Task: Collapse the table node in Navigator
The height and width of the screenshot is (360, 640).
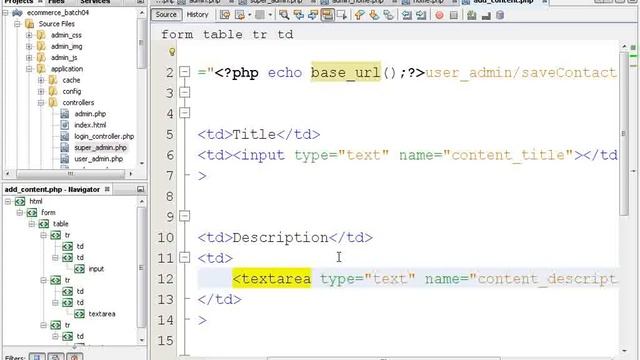Action: [x=31, y=224]
